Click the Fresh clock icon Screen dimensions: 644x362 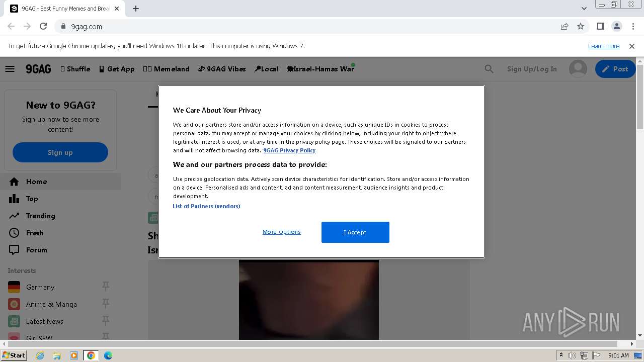tap(14, 233)
